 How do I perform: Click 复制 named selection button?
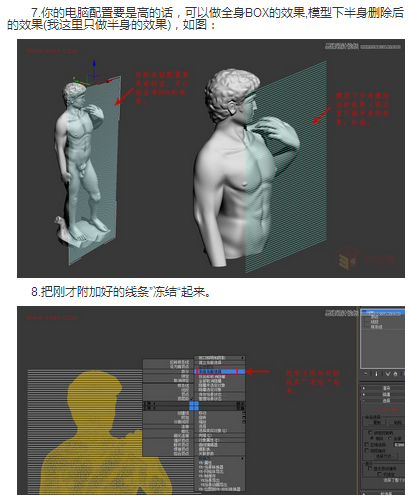[377, 422]
